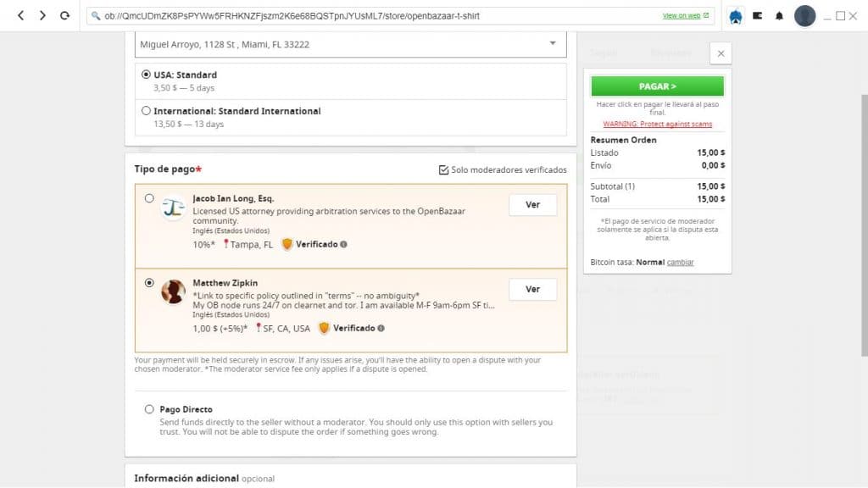Click the Envío 0,00 $ value

pyautogui.click(x=713, y=165)
